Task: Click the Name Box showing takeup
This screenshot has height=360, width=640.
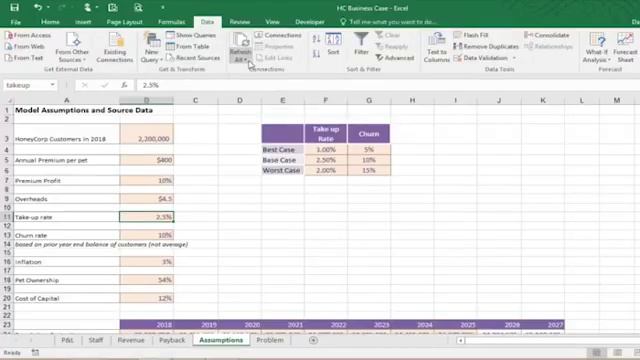Action: point(26,85)
